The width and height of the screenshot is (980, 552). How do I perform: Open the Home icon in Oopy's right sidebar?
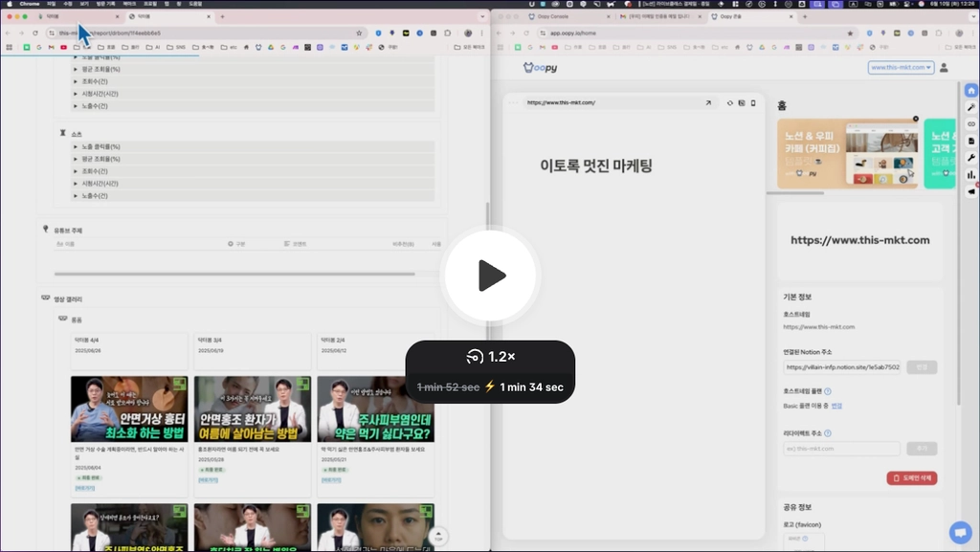pyautogui.click(x=971, y=91)
